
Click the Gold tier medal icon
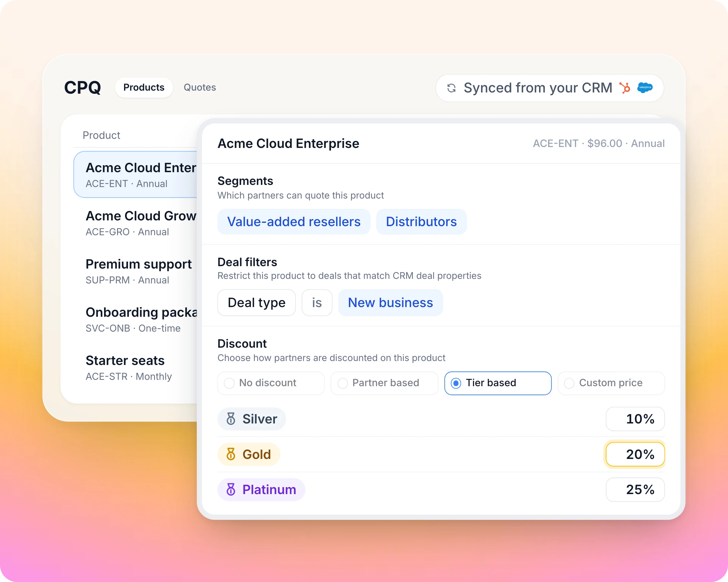tap(231, 454)
